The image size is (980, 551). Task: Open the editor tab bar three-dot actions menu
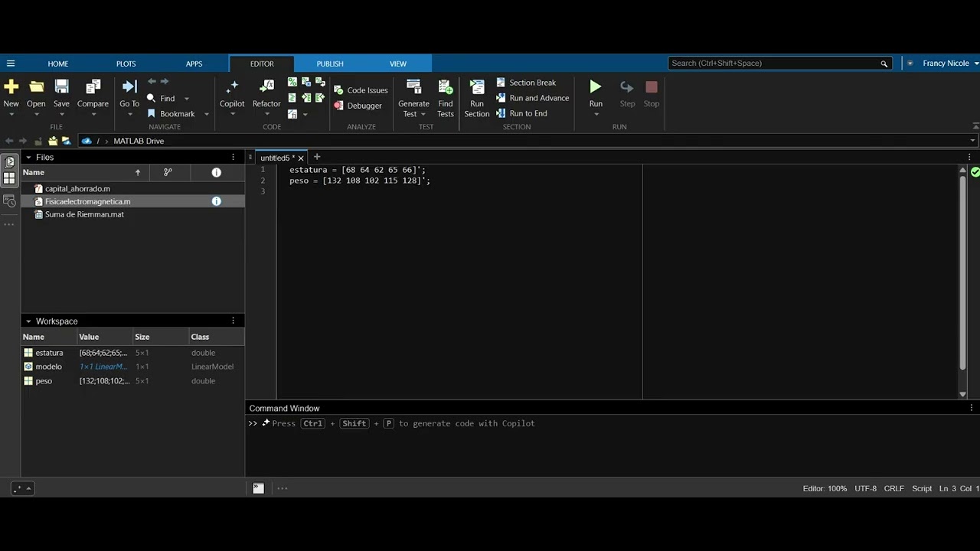pyautogui.click(x=969, y=157)
